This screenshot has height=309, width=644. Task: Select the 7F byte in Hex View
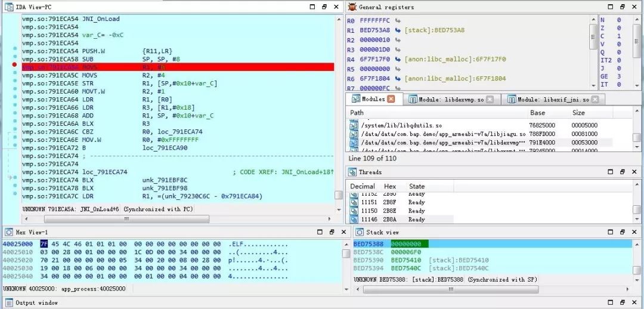tap(44, 244)
